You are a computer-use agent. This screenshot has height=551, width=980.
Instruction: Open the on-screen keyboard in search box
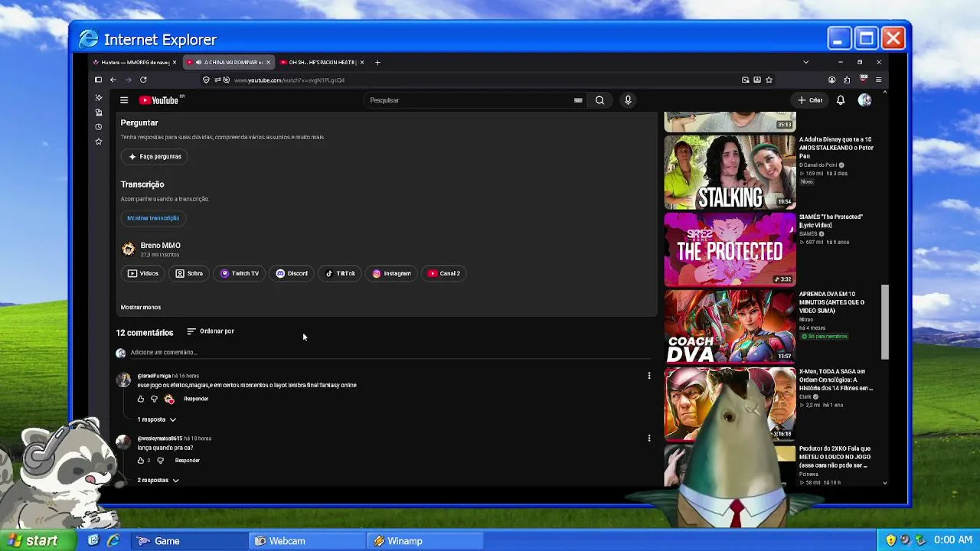(578, 100)
